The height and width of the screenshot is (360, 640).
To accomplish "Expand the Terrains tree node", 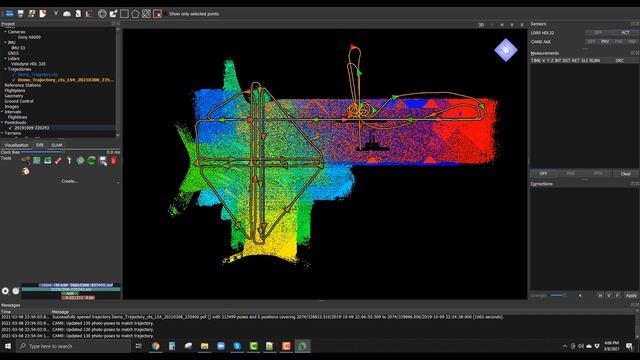I will (x=2, y=133).
